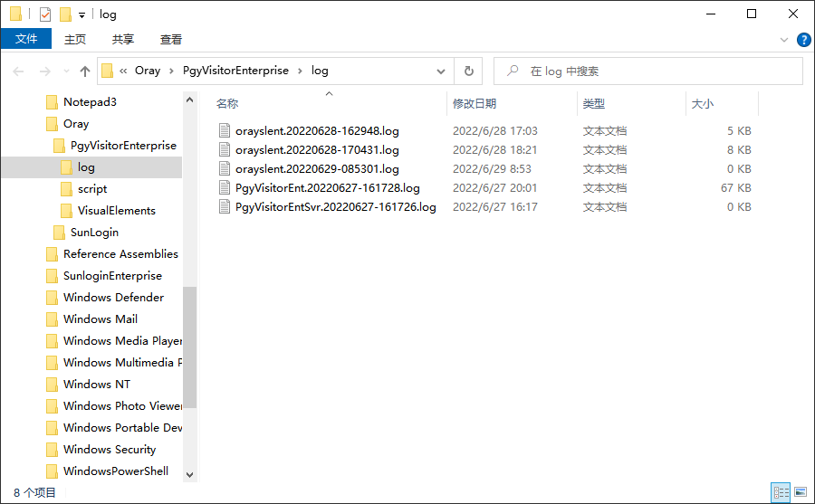Click the 67 KB size cell
Image resolution: width=815 pixels, height=504 pixels.
click(x=736, y=188)
